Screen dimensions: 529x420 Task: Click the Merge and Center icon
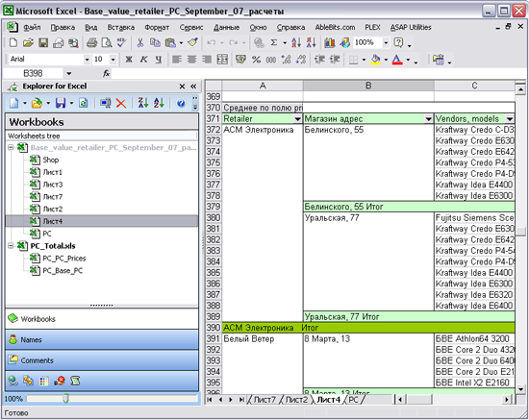(x=222, y=60)
